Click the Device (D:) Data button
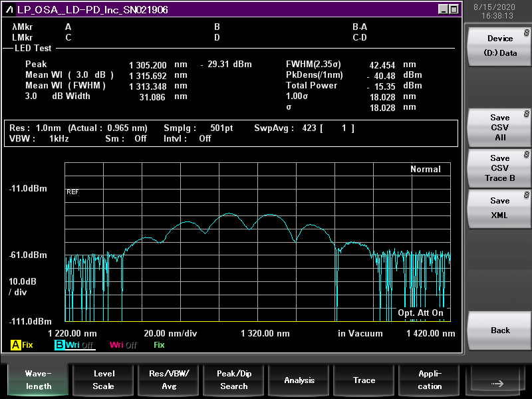Viewport: 532px width, 399px height. click(x=500, y=46)
